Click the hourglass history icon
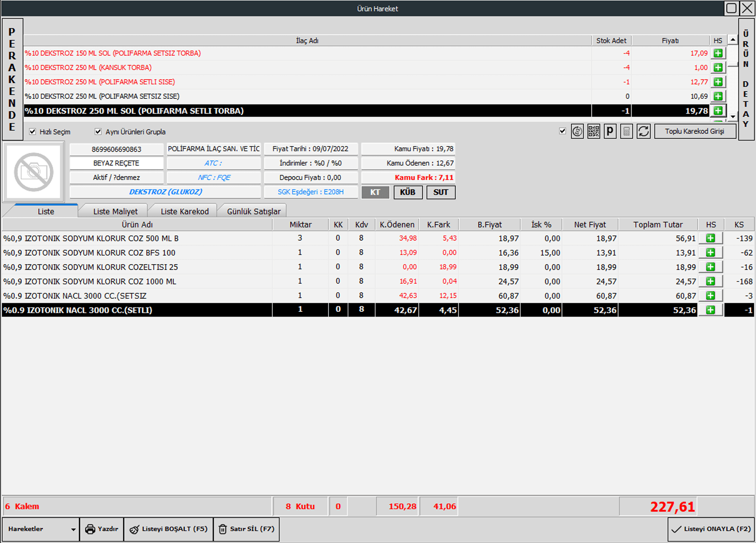 point(577,131)
